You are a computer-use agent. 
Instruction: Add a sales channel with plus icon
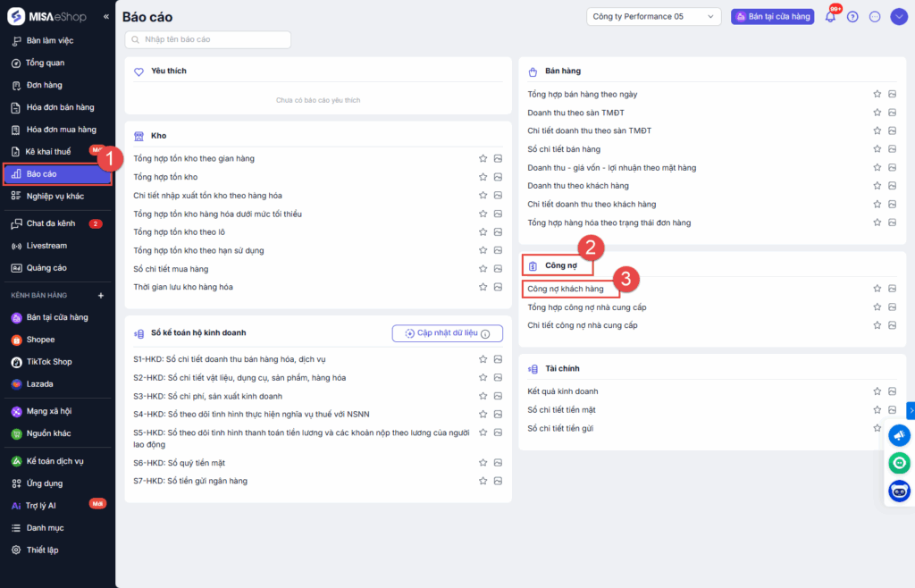click(x=100, y=295)
